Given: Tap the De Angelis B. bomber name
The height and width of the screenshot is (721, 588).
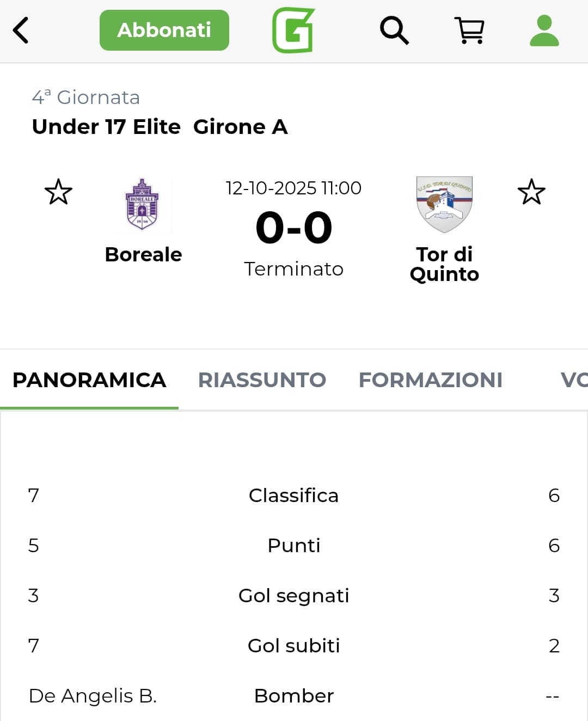Looking at the screenshot, I should point(93,696).
